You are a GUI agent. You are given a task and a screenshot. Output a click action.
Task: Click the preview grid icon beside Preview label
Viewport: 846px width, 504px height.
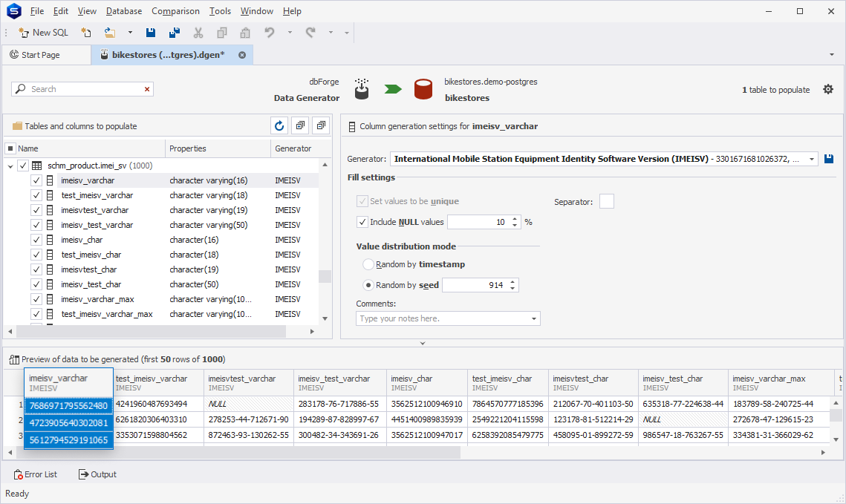[15, 359]
